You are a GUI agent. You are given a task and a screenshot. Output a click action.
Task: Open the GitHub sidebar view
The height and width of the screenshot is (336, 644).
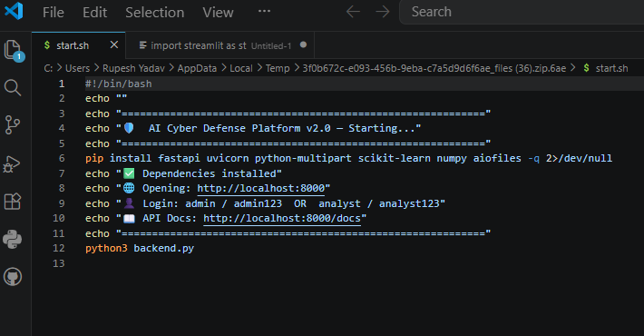pos(13,277)
